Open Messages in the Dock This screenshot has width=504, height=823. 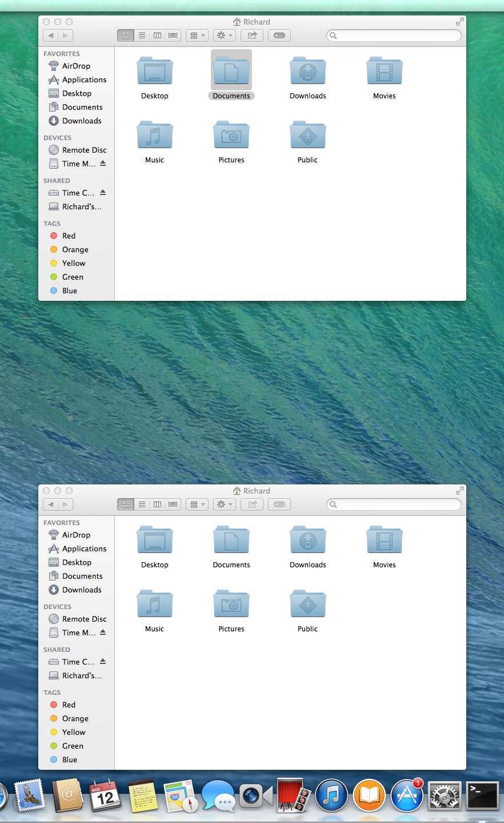point(218,796)
